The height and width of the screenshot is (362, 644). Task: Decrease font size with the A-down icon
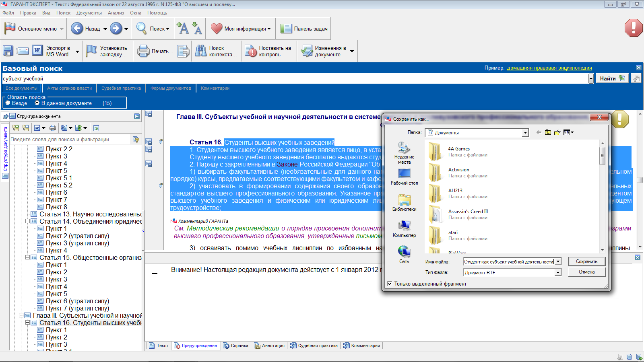(197, 29)
